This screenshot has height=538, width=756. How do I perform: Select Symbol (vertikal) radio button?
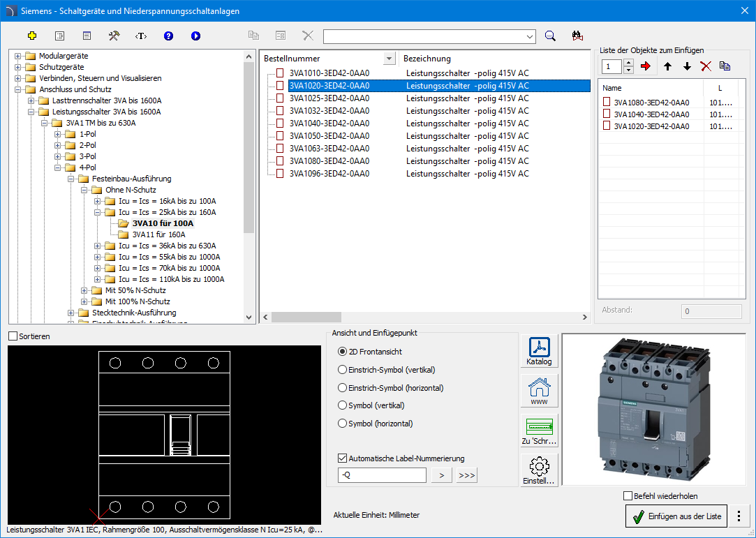[x=342, y=405]
